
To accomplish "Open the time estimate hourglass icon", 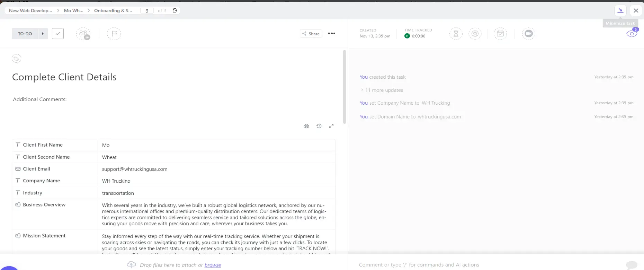I will [x=456, y=34].
